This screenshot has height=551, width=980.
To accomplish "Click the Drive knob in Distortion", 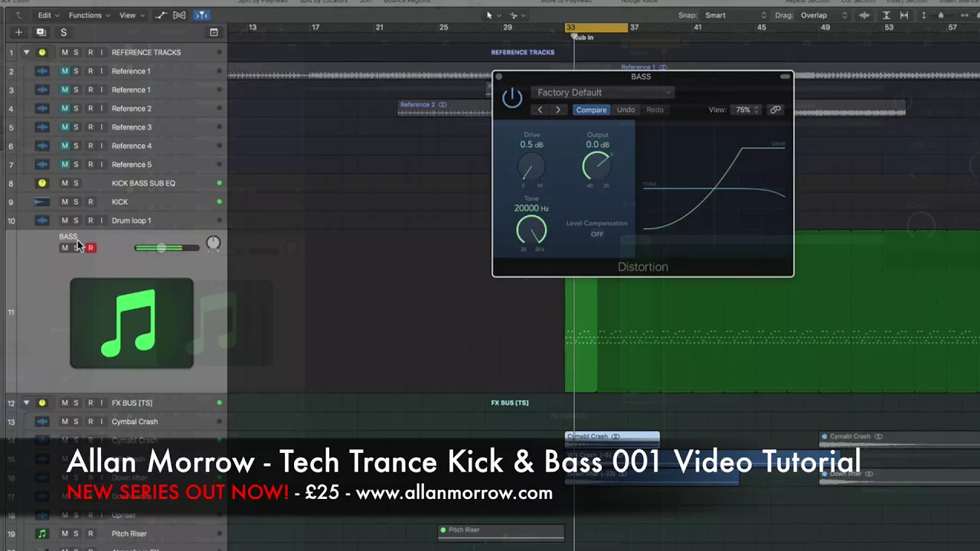I will [531, 166].
